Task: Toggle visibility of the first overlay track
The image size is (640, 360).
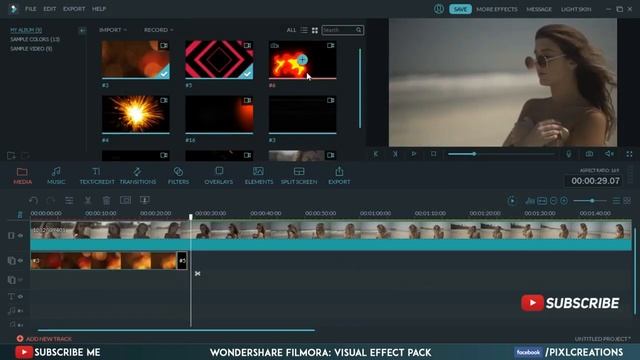Action: pos(20,260)
